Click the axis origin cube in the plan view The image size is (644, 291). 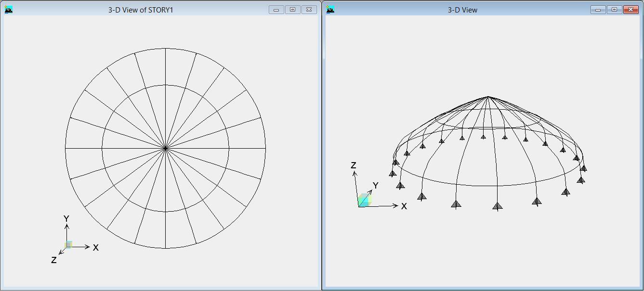pyautogui.click(x=68, y=245)
